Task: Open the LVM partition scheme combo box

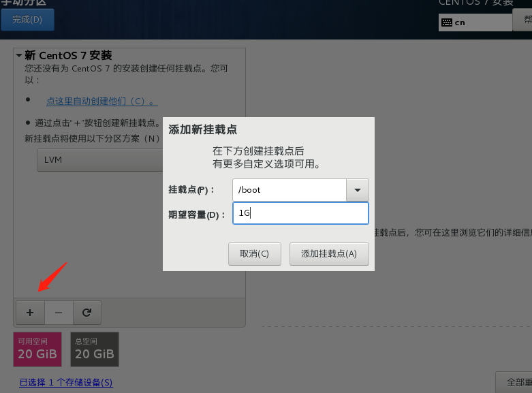Action: (100, 160)
